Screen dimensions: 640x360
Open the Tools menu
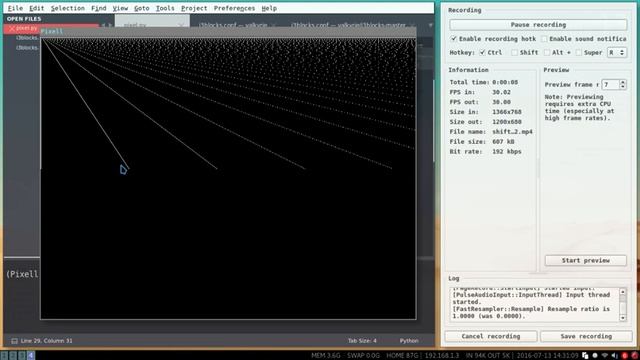click(x=165, y=8)
